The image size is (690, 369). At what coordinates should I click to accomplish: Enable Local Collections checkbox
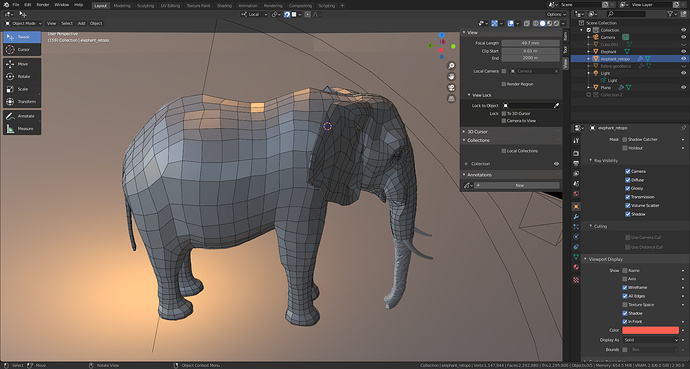504,151
